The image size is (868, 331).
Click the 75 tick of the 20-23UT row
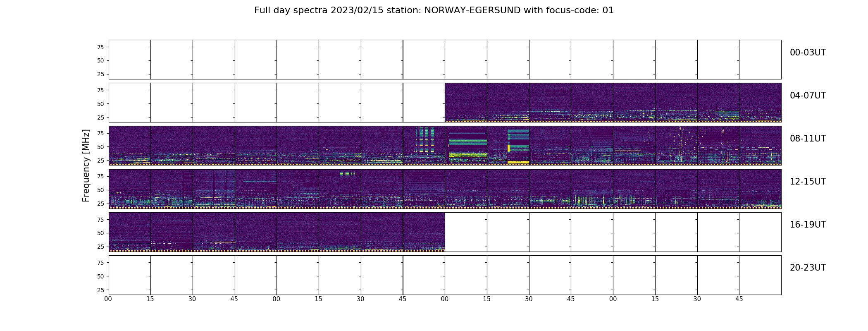point(100,263)
